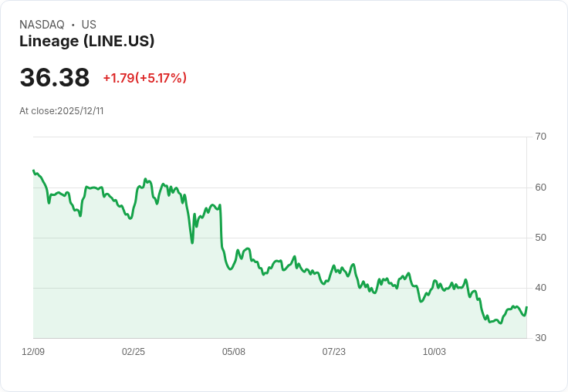Select the 10/03 date on the x-axis
The image size is (568, 392).
pos(434,352)
